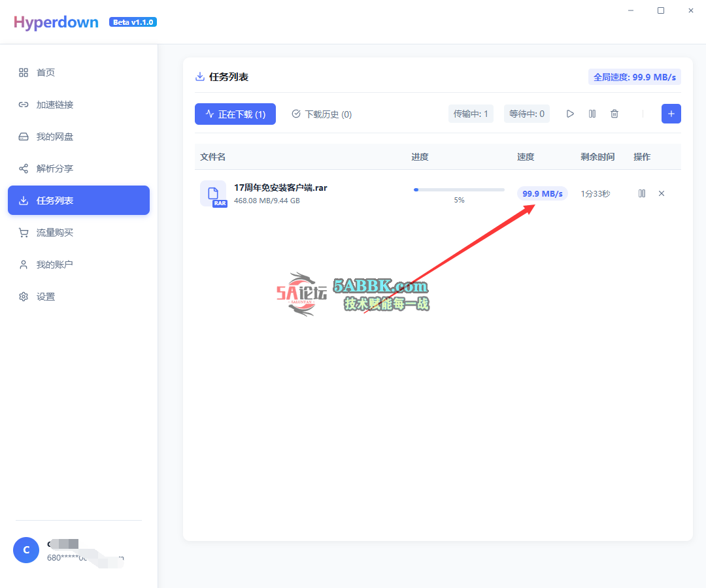Cancel the 17周年免安装客户端.rar download task
Viewport: 706px width, 588px height.
tap(662, 193)
